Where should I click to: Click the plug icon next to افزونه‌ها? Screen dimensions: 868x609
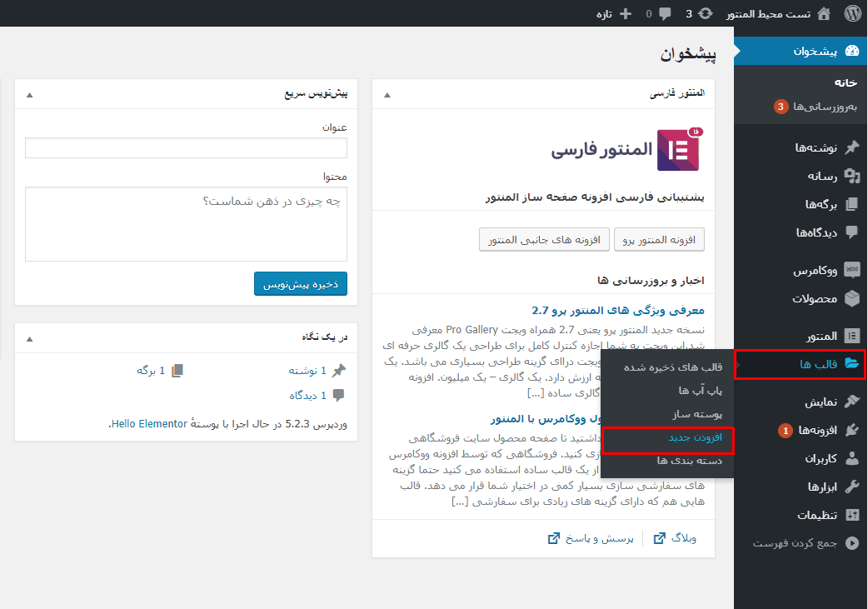tap(852, 430)
